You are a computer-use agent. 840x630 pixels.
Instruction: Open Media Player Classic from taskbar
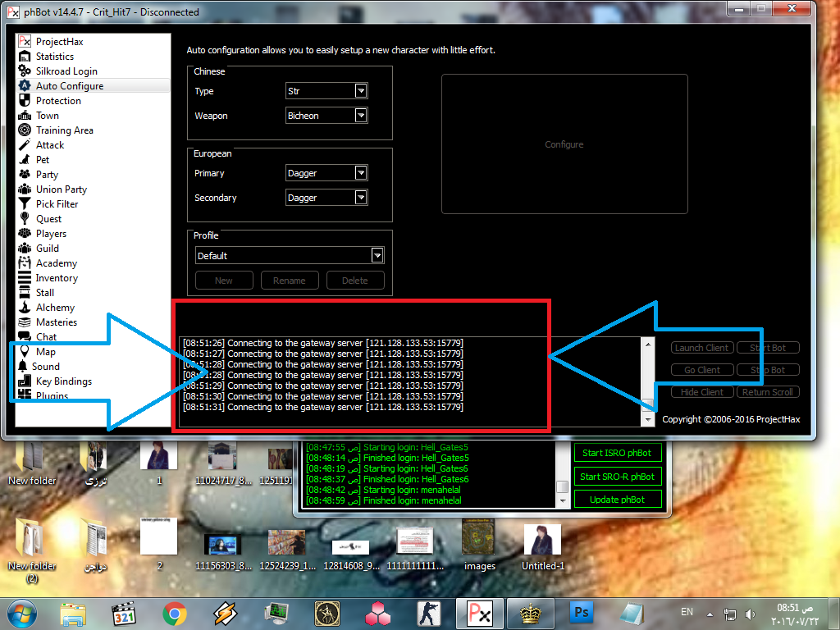124,614
